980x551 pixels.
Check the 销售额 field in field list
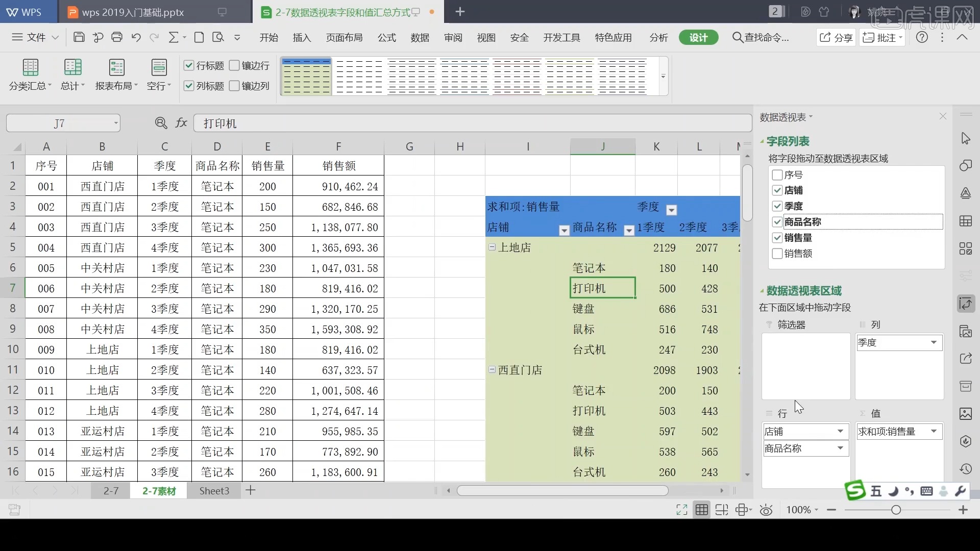point(777,254)
